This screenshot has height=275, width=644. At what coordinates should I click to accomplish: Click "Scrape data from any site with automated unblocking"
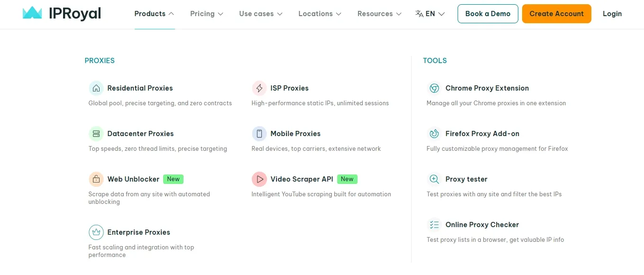pyautogui.click(x=149, y=198)
